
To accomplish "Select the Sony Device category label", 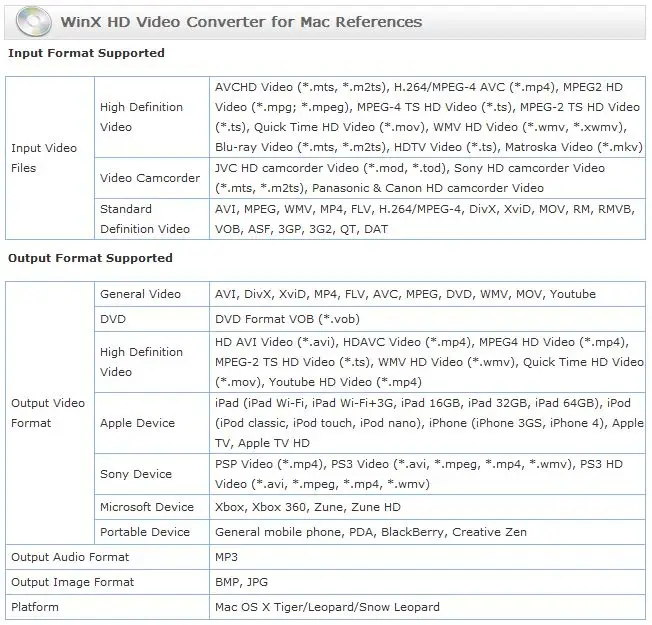I will (x=136, y=474).
